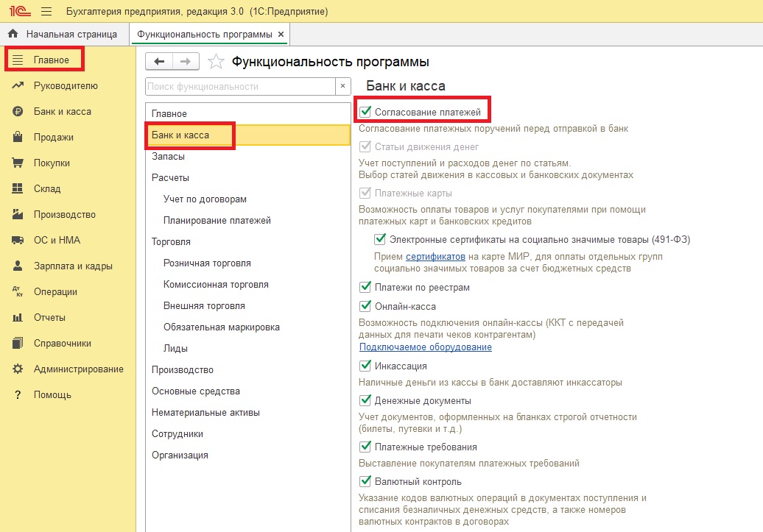
Task: Toggle the Денежные документы checkbox
Action: [365, 401]
